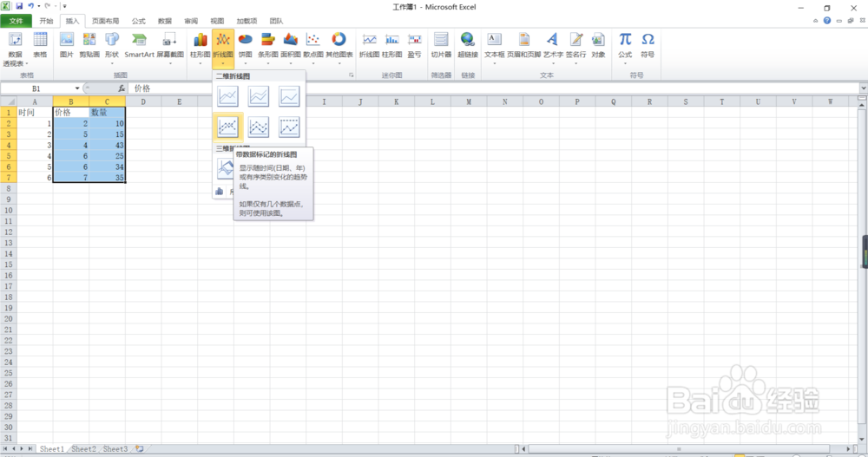
Task: Select the stacked line chart thumbnail
Action: [x=259, y=96]
